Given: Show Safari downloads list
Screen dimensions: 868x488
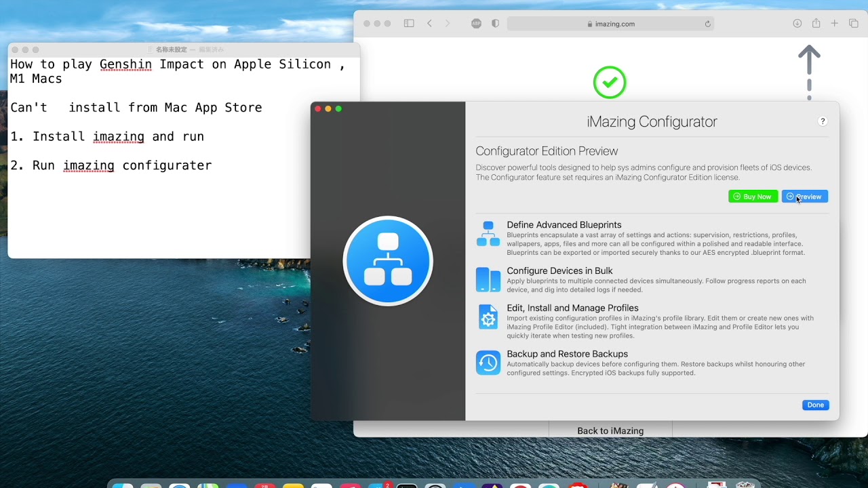Looking at the screenshot, I should click(797, 24).
